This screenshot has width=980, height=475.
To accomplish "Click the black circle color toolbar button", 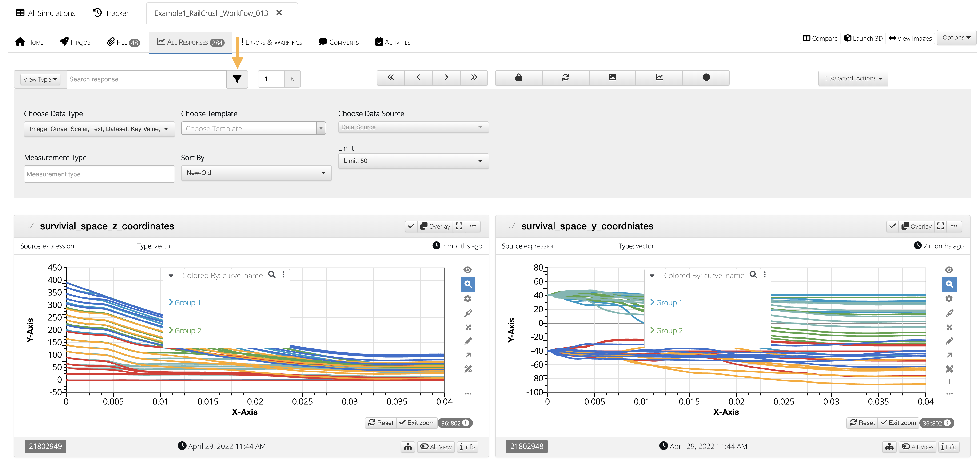I will tap(706, 78).
